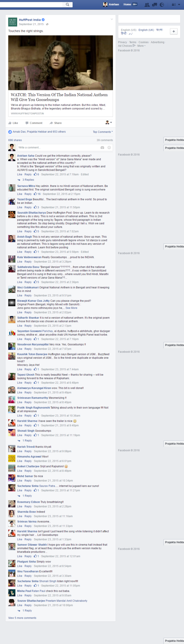184x644 pixels.
Task: Click the search magnifier icon
Action: tap(67, 5)
